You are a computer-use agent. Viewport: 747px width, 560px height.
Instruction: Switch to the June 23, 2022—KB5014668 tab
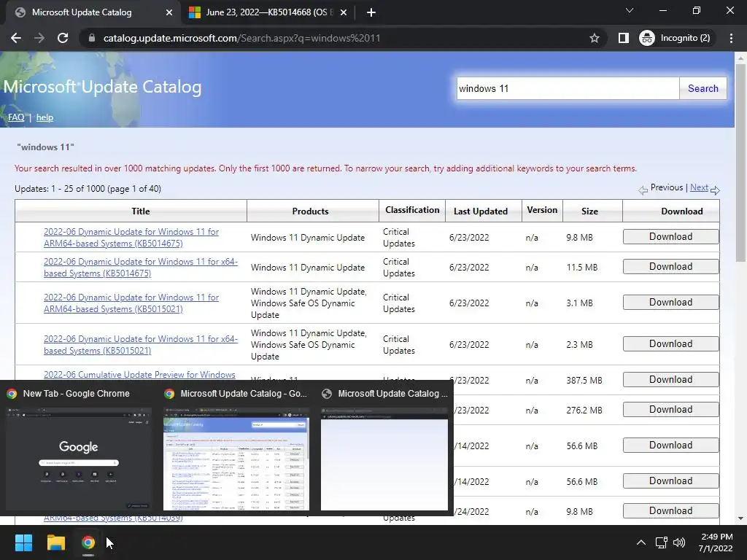tap(267, 12)
